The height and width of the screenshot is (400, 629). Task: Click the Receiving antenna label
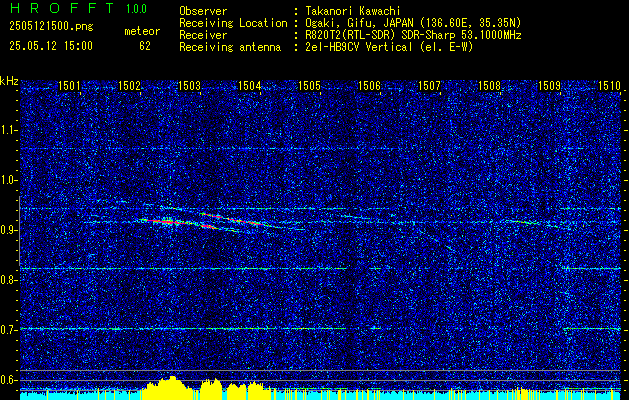click(x=230, y=47)
